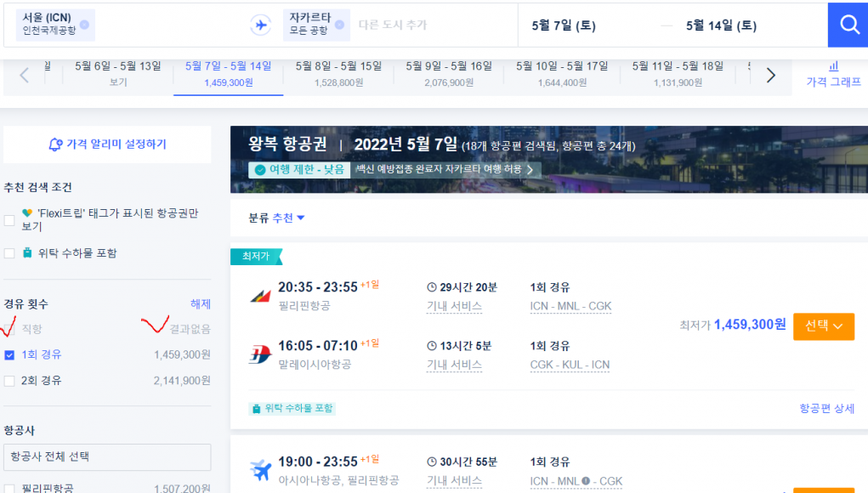Check the 2회 경유 stopover filter
Image resolution: width=868 pixels, height=493 pixels.
(x=9, y=381)
